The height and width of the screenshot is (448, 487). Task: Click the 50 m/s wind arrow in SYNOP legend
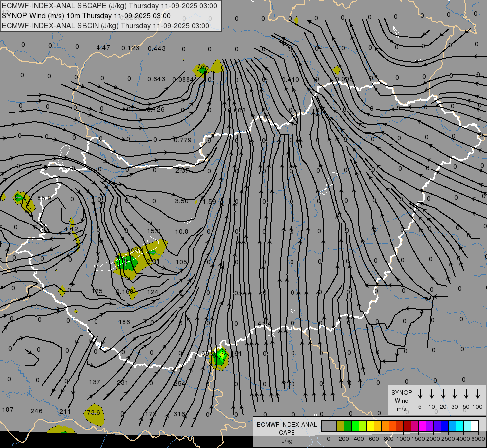(466, 394)
